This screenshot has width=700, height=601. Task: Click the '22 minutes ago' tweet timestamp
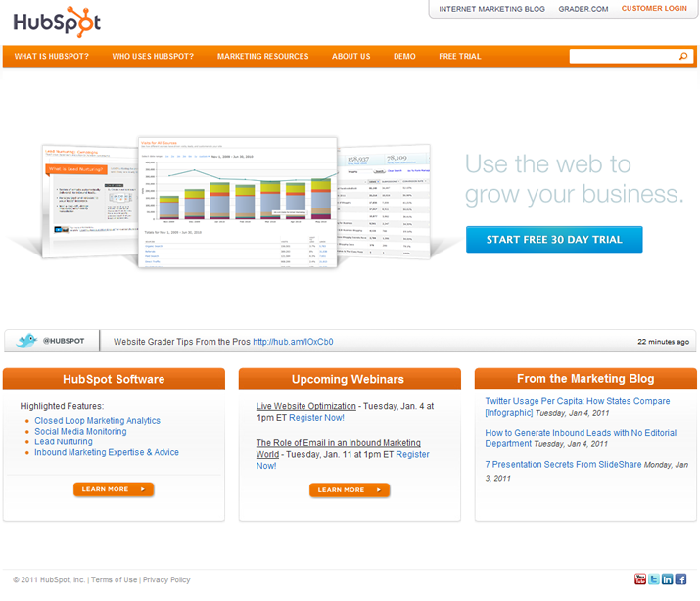663,342
